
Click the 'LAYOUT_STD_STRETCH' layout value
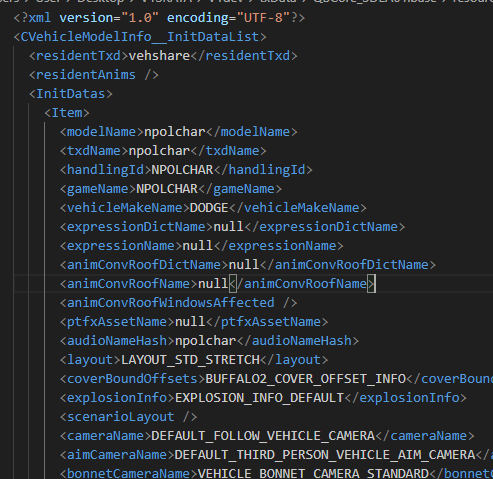(190, 360)
